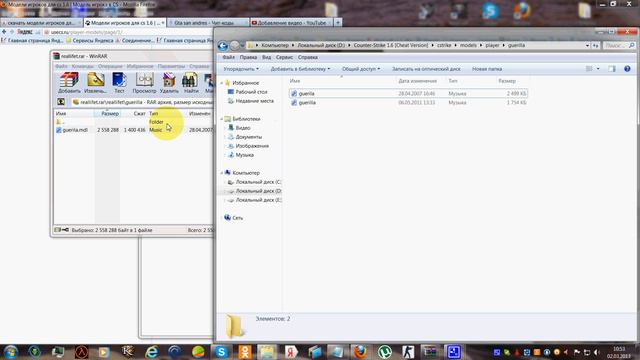Open Internet Explorer on the taskbar

coord(151,352)
